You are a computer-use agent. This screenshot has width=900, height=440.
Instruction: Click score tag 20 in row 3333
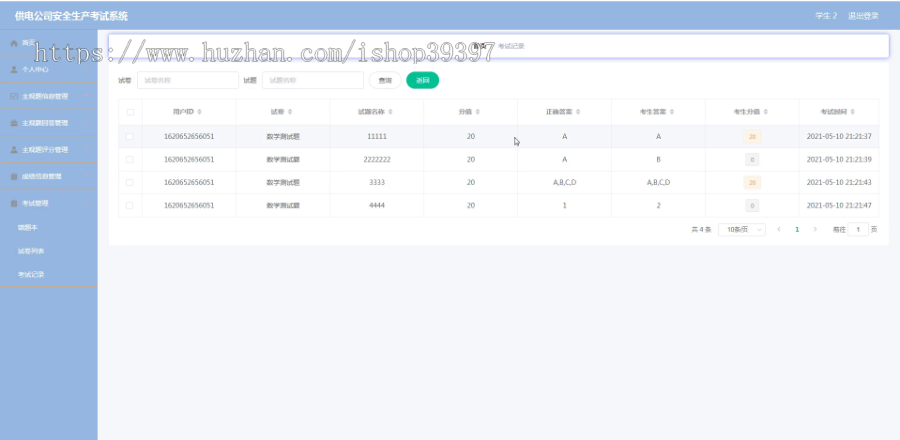coord(752,182)
